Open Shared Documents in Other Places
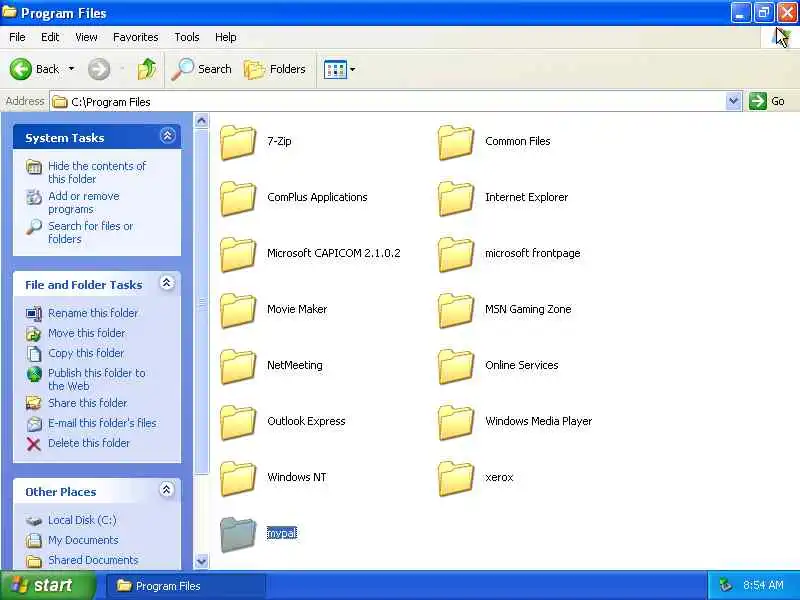 [x=93, y=559]
